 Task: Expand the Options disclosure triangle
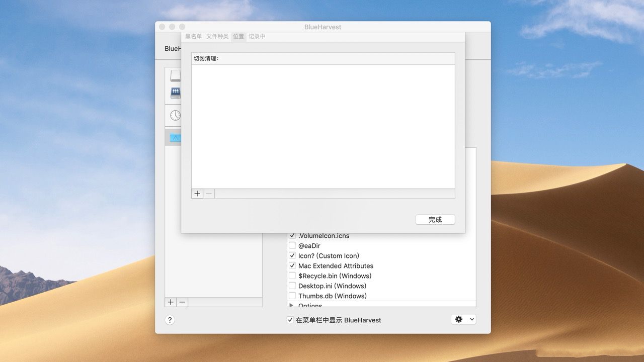291,305
